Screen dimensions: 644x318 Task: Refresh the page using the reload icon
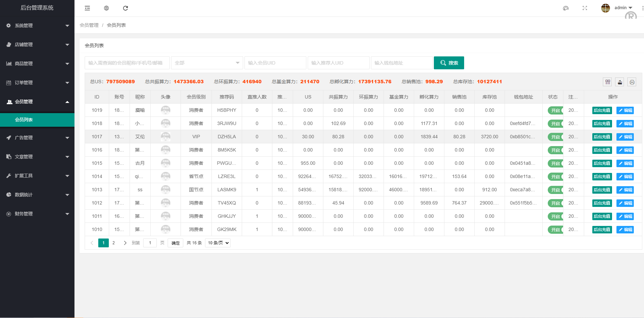[125, 8]
